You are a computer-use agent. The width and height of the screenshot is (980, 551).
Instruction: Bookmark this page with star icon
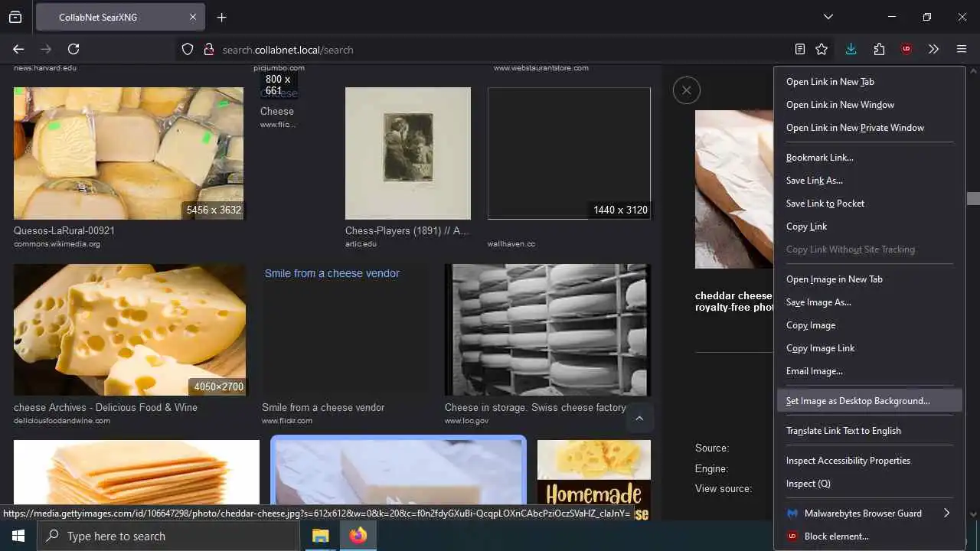(822, 49)
